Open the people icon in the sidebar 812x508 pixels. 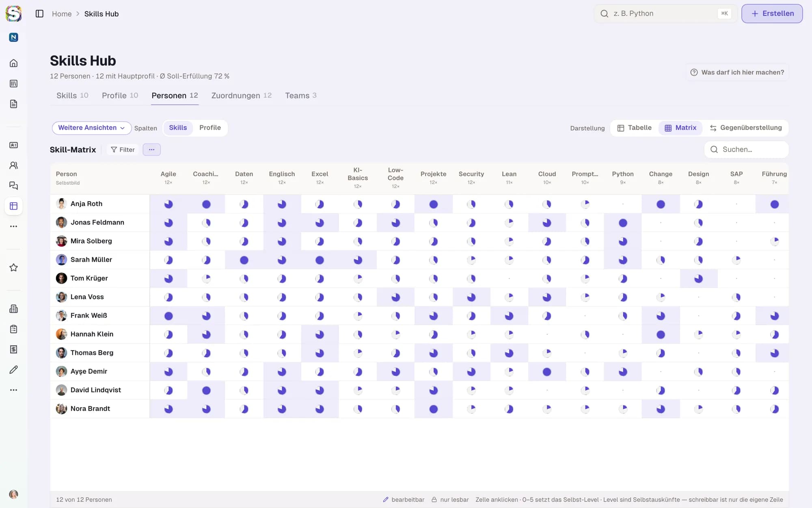[x=13, y=165]
